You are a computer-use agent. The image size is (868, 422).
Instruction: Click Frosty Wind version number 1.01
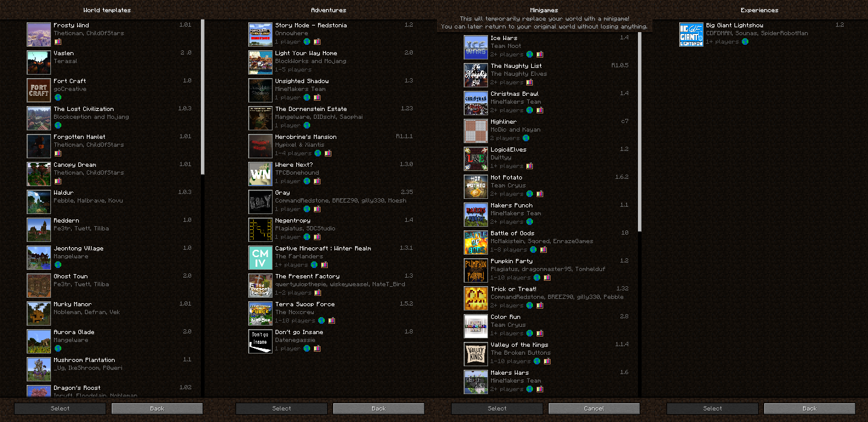coord(185,25)
